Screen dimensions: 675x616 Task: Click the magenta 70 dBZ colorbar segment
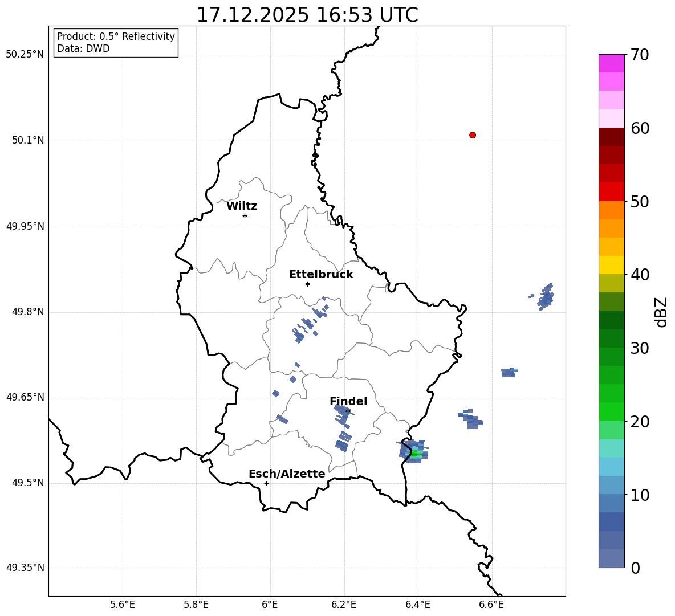pos(611,63)
